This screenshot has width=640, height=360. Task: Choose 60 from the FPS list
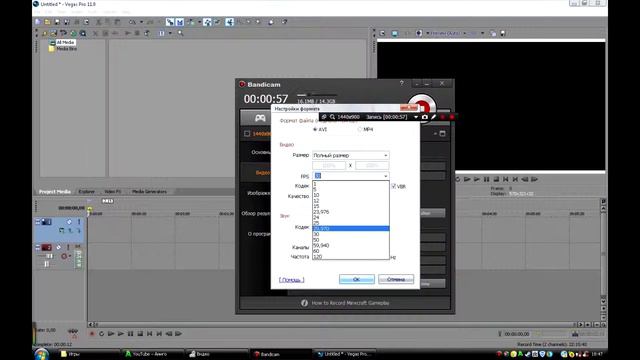(x=351, y=251)
